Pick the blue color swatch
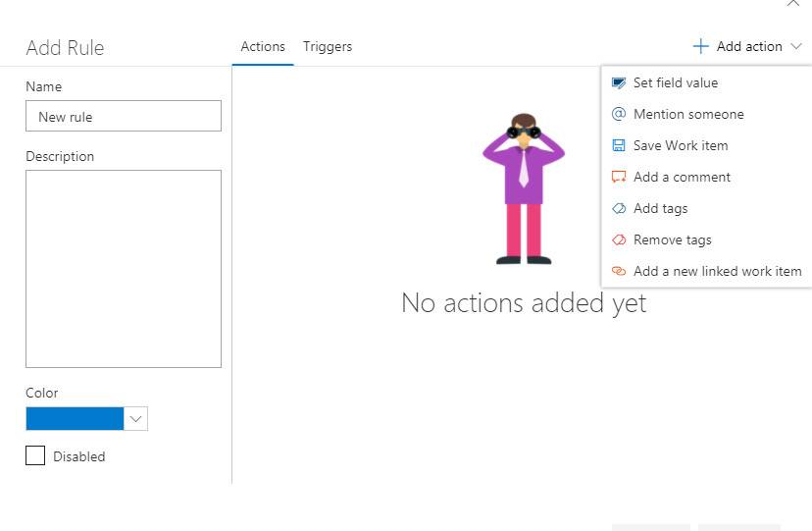812x531 pixels. (75, 418)
